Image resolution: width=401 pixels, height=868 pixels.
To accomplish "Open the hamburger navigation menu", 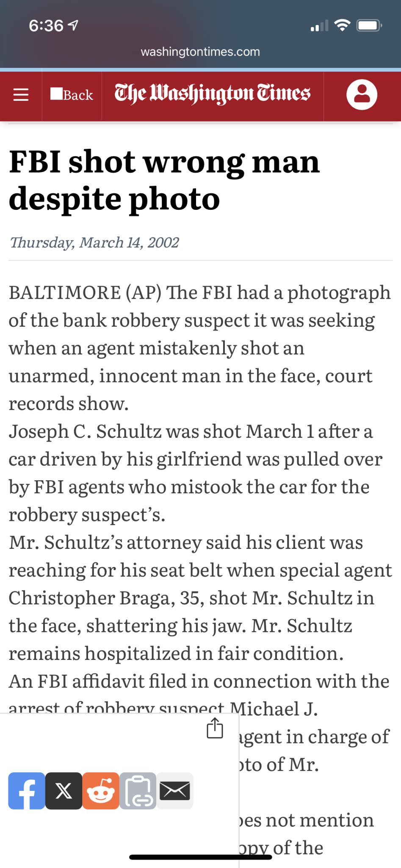I will (x=21, y=95).
